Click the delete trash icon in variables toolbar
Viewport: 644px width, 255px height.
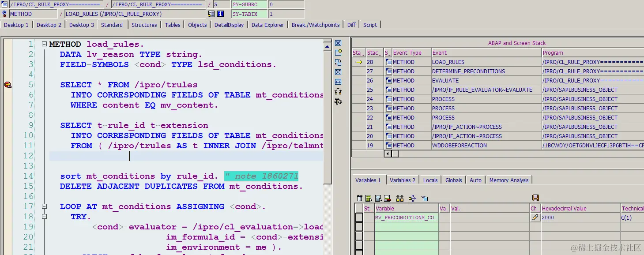point(360,198)
